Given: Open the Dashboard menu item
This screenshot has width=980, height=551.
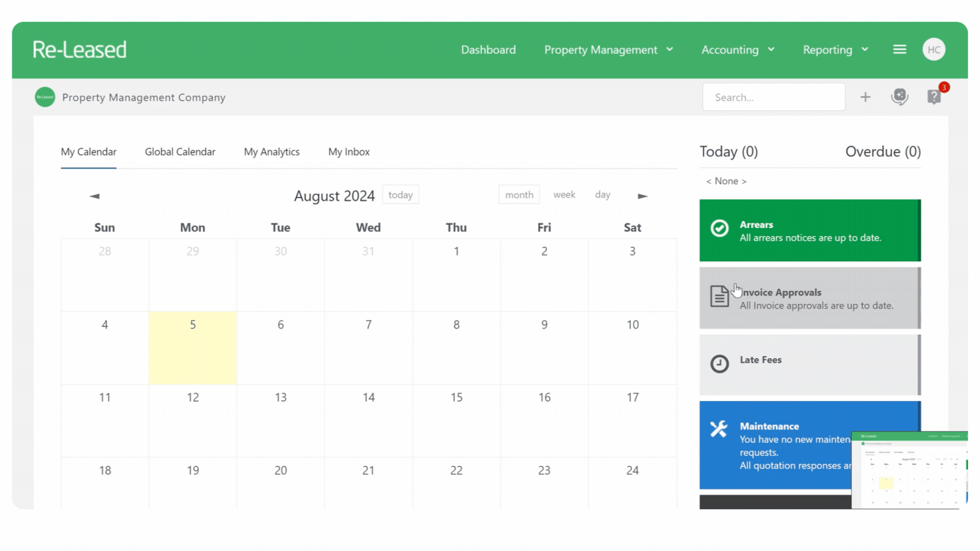Looking at the screenshot, I should click(488, 49).
